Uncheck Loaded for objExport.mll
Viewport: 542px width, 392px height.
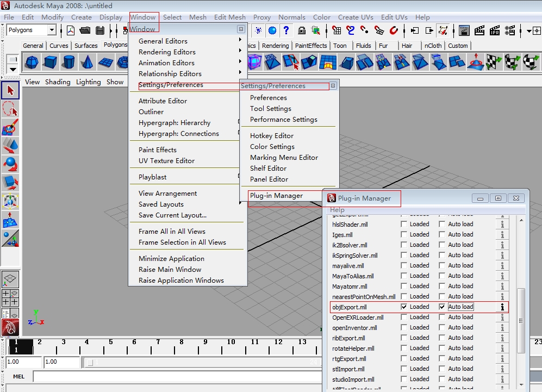(x=404, y=307)
